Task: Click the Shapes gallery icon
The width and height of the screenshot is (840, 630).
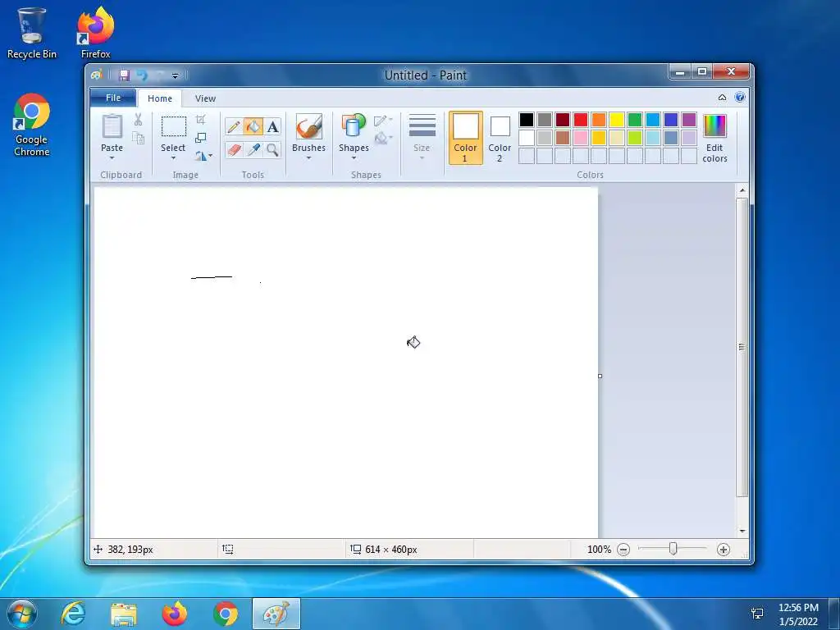Action: (x=353, y=126)
